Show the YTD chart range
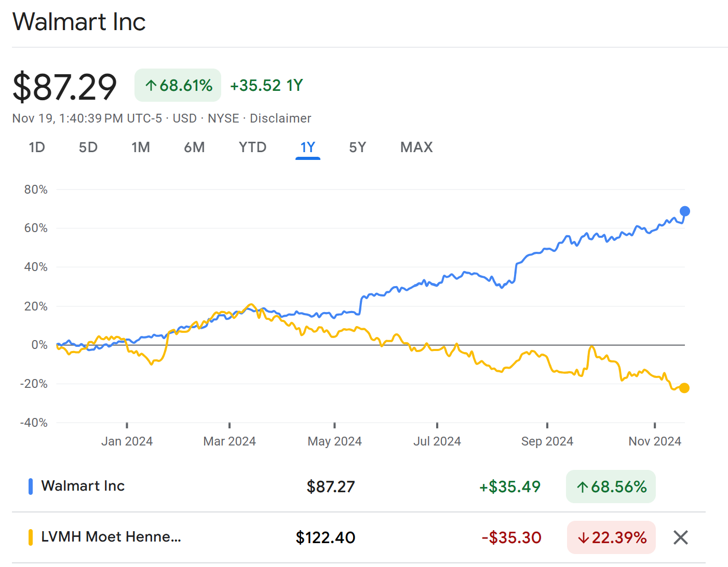This screenshot has width=728, height=567. pos(253,147)
